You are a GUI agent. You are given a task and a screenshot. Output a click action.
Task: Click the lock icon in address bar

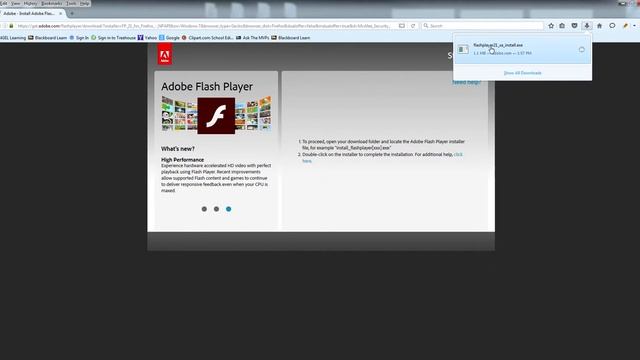pos(11,26)
